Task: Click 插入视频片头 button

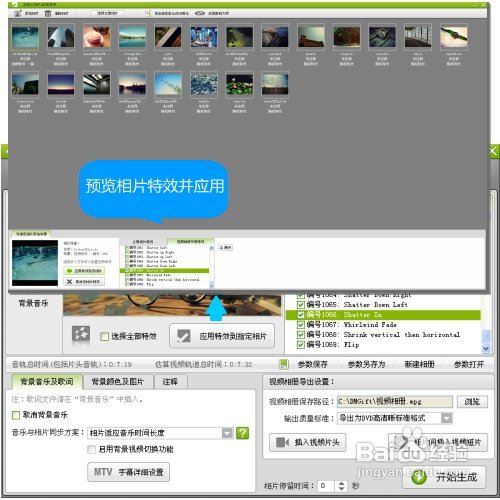Action: (307, 443)
